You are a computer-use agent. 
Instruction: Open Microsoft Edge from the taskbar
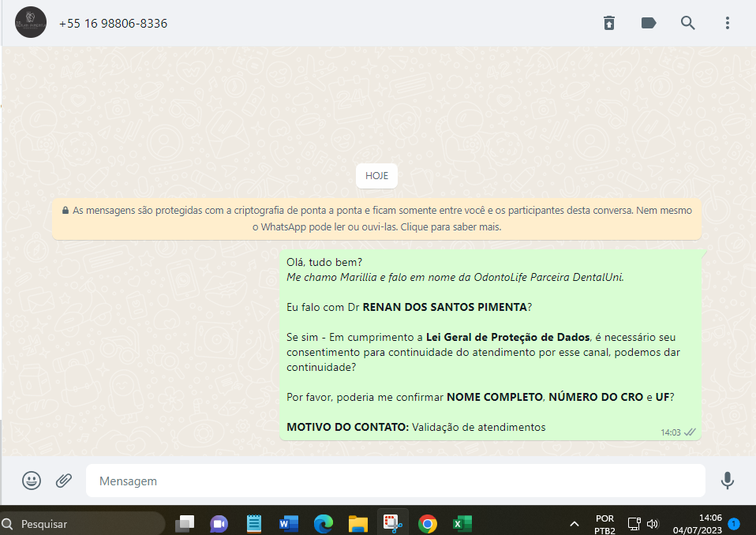click(323, 523)
